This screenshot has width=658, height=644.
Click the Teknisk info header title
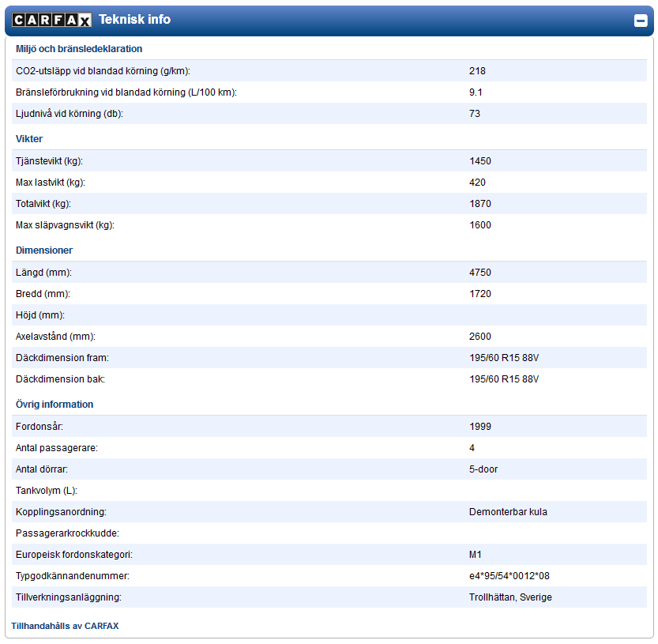coord(135,19)
